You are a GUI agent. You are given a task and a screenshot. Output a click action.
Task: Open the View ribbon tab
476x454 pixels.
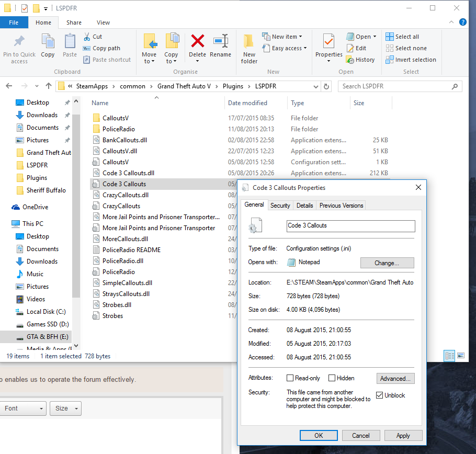coord(103,22)
